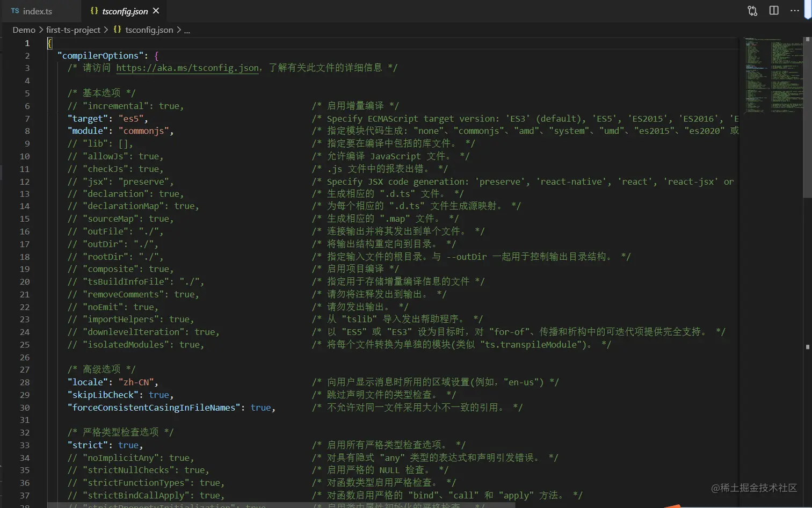The height and width of the screenshot is (508, 812).
Task: Close the tsconfig.json tab
Action: click(156, 11)
